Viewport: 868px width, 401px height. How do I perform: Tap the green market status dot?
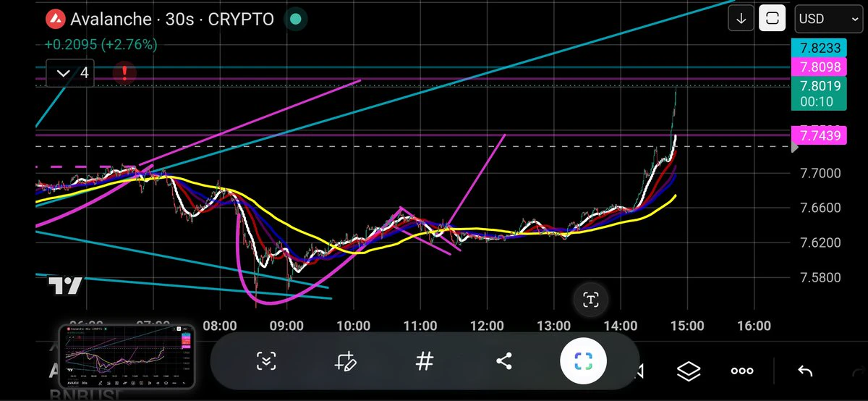tap(294, 20)
